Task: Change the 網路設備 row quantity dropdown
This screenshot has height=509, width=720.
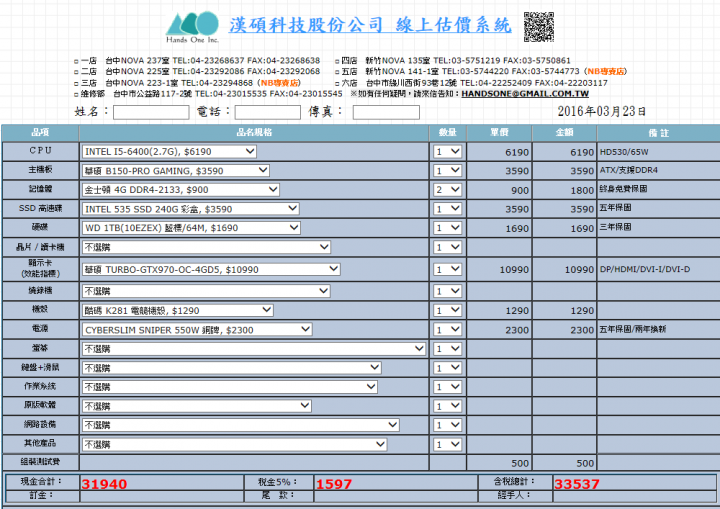Action: [x=447, y=425]
